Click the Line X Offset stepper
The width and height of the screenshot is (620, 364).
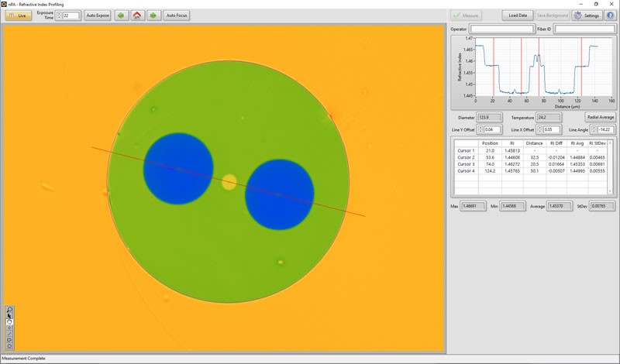(539, 129)
